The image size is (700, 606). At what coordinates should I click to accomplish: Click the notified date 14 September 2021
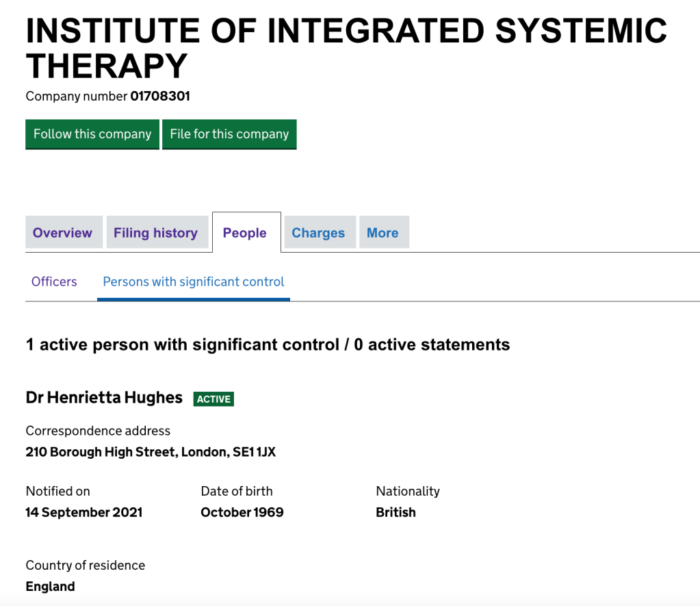(x=84, y=512)
